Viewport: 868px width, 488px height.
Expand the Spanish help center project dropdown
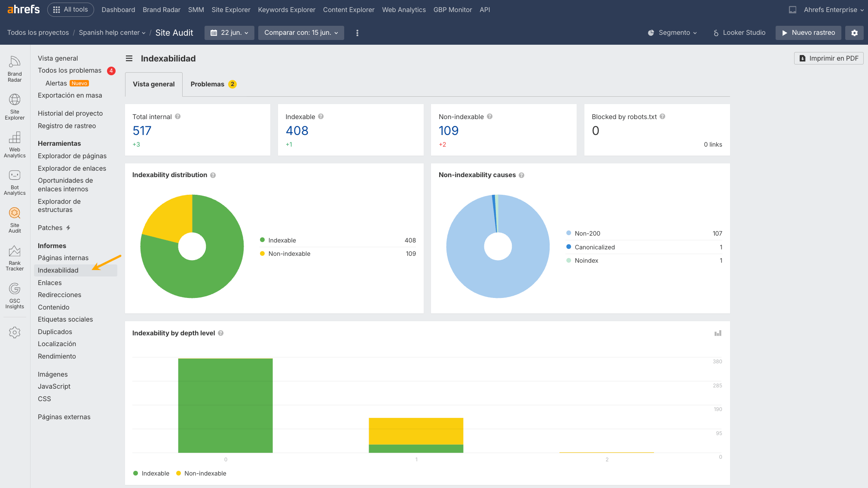click(x=112, y=33)
